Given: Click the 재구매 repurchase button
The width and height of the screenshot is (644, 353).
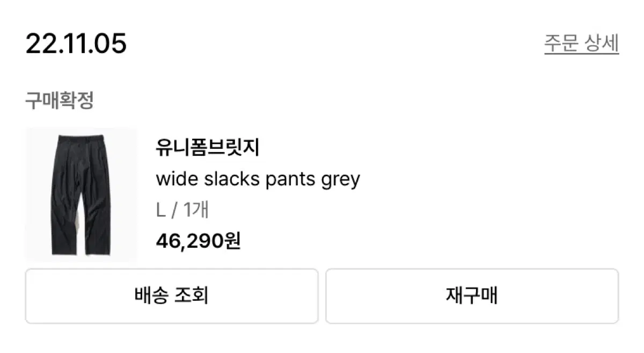Looking at the screenshot, I should click(x=472, y=296).
